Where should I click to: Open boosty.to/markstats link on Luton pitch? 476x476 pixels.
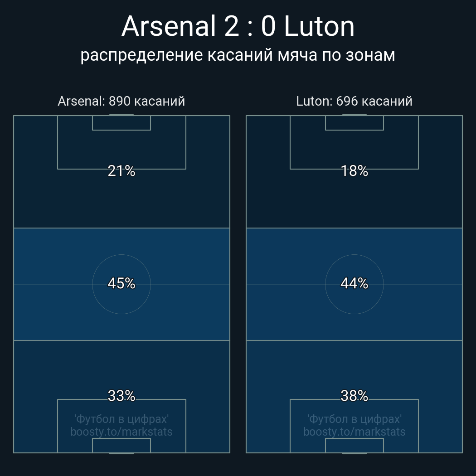354,432
